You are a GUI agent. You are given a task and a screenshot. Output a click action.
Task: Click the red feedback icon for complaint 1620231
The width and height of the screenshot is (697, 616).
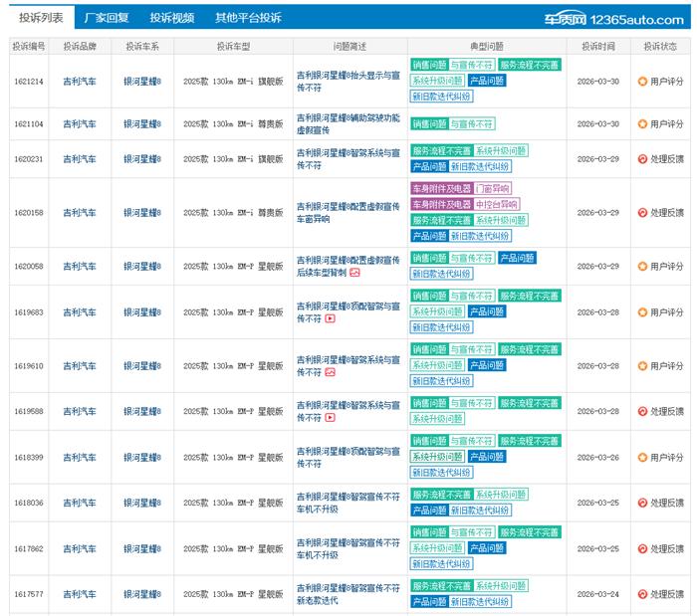[642, 159]
